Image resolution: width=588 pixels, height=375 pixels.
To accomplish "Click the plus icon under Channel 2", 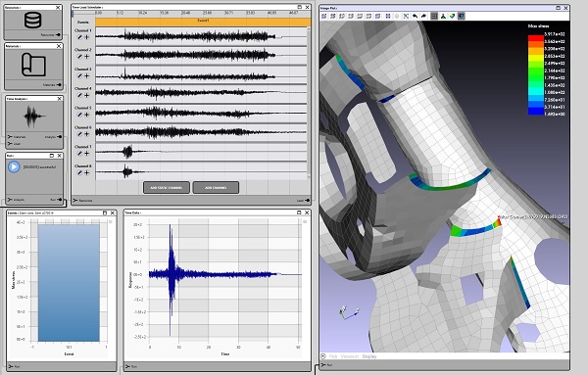I will [86, 57].
